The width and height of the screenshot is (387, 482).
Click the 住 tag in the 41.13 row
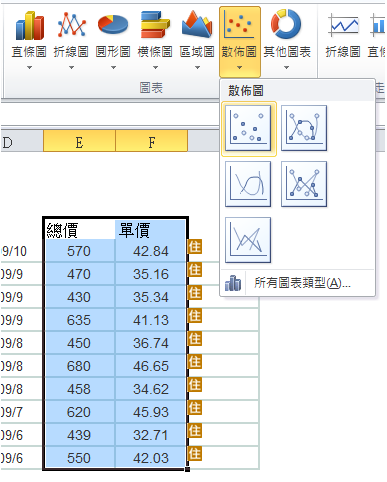[x=195, y=316]
